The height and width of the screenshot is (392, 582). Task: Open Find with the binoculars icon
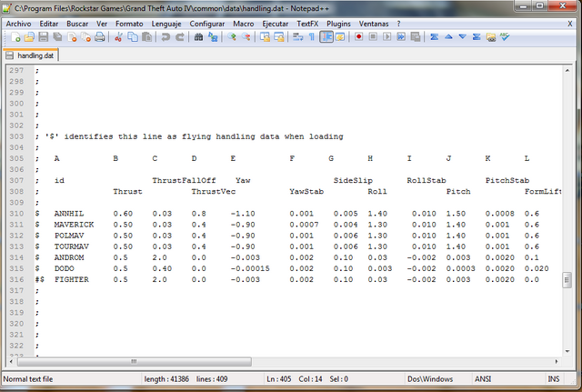[198, 36]
